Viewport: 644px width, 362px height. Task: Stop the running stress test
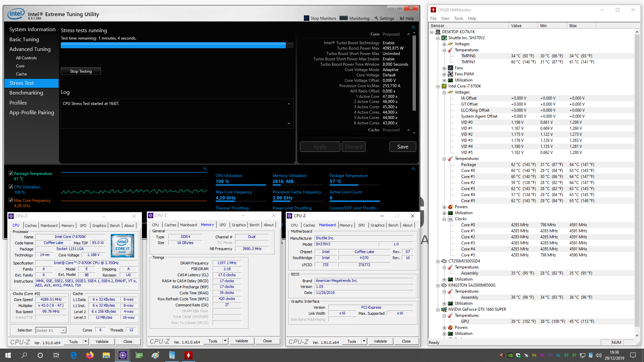(81, 71)
